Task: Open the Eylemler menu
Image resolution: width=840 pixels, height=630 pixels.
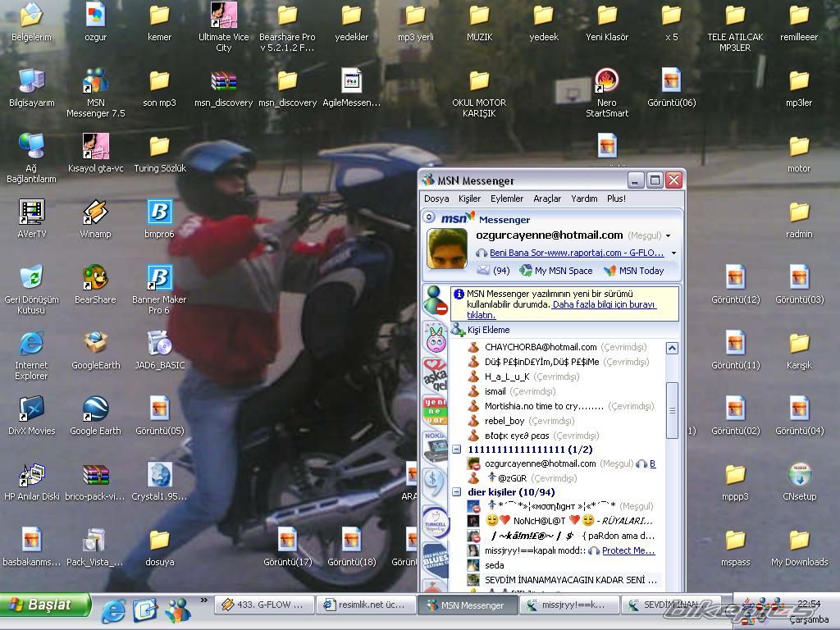Action: pos(507,199)
